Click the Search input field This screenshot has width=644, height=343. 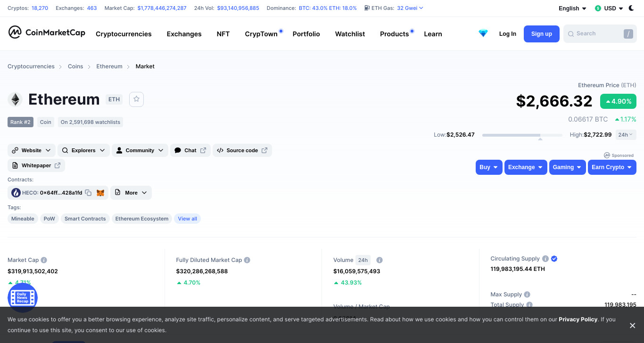(x=600, y=34)
